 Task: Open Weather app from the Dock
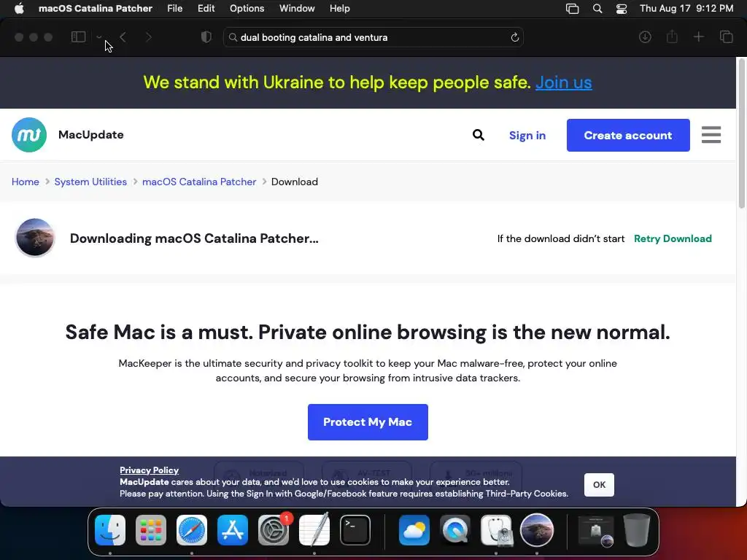[x=414, y=530]
